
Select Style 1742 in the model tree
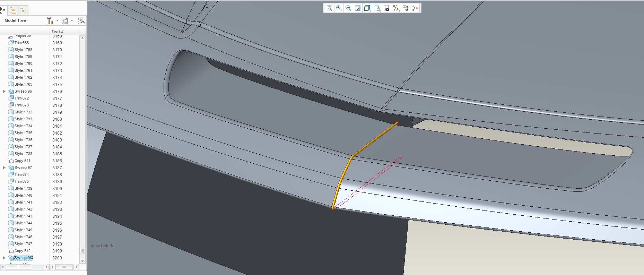point(23,209)
